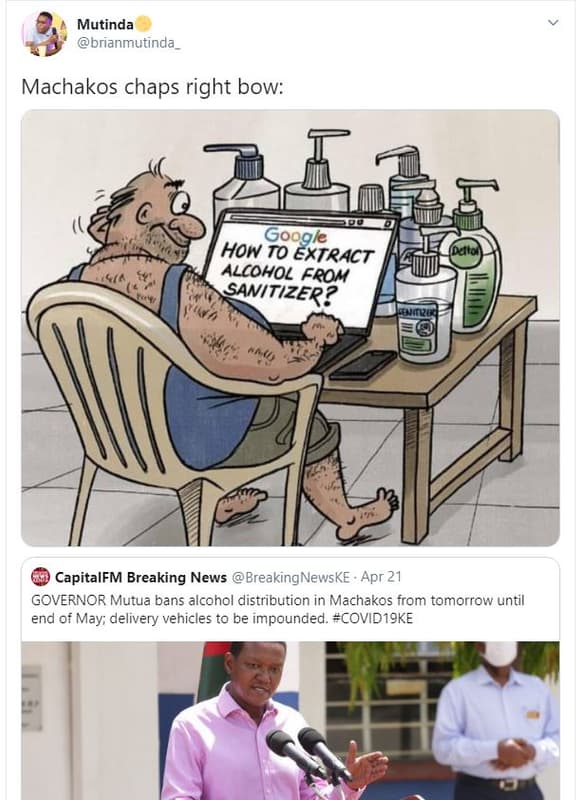Viewport: 582px width, 800px height.
Task: Open the sanitizer cartoon image
Action: coord(290,328)
